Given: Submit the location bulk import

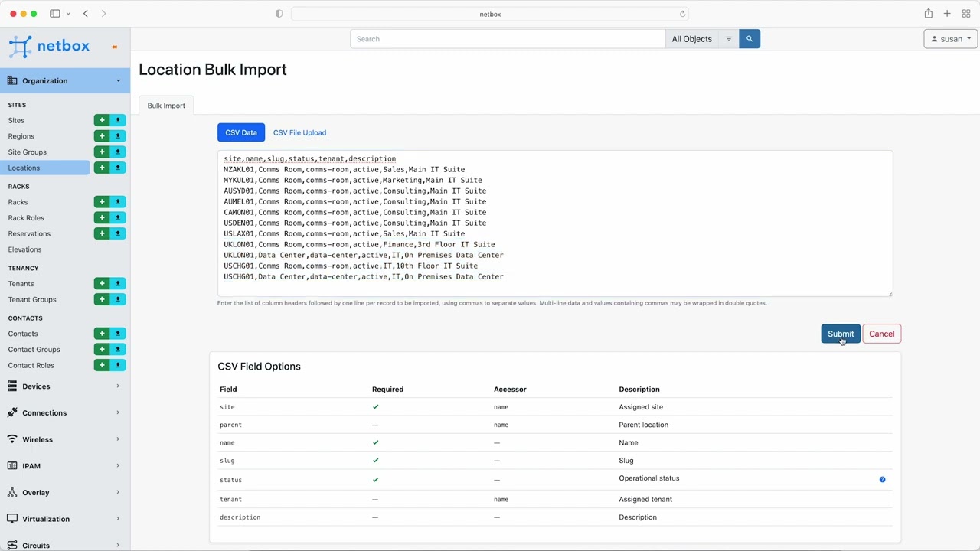Looking at the screenshot, I should click(840, 334).
